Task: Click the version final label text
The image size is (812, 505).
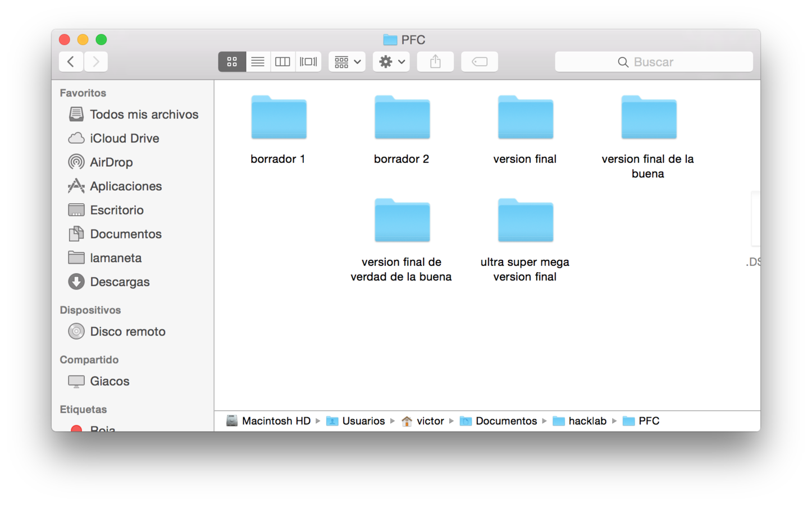Action: [525, 159]
